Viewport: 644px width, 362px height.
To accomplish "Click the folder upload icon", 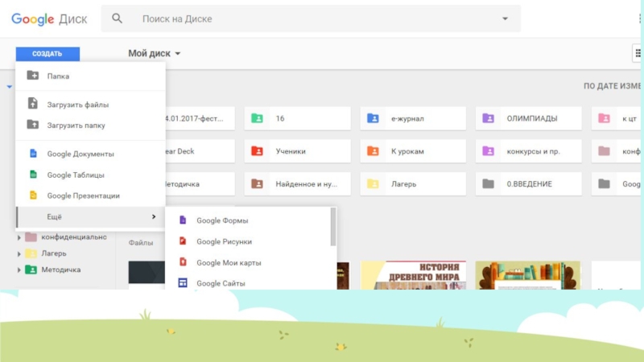I will 33,125.
